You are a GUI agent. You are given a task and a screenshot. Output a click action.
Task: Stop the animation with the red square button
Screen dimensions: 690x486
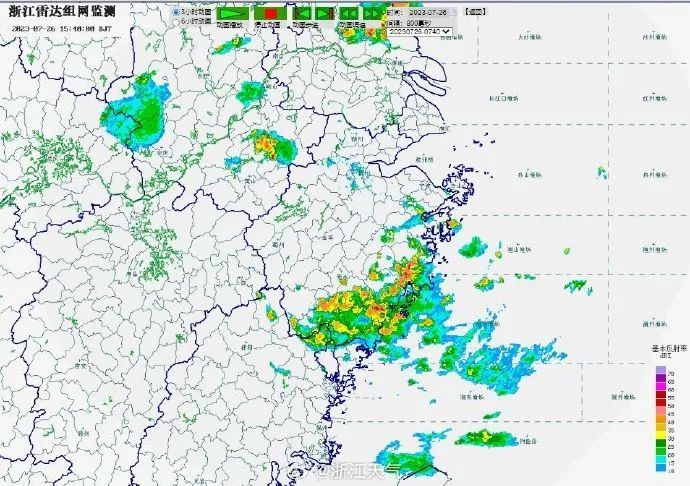click(270, 14)
